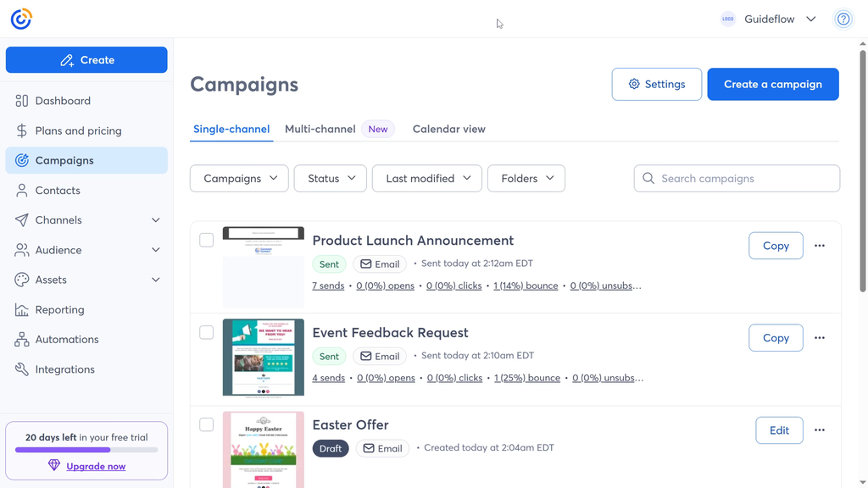
Task: Navigate to Automations
Action: coord(67,340)
